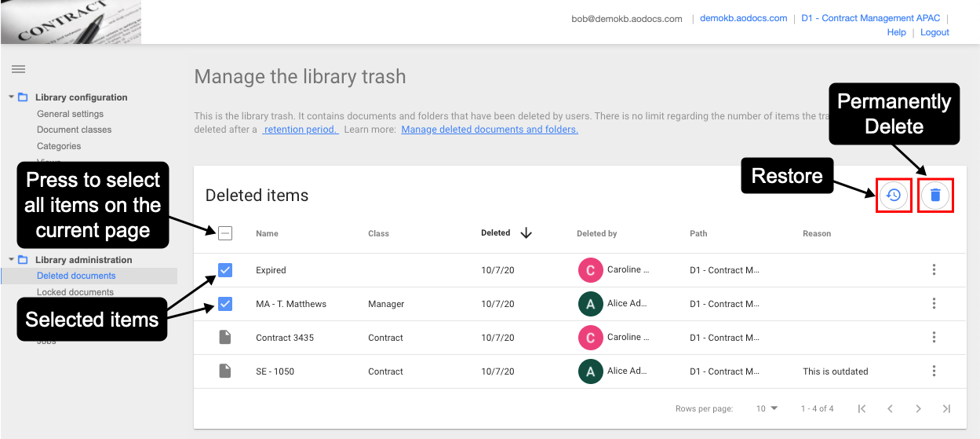Open the Rows per page dropdown
Viewport: 980px width, 439px height.
tap(767, 408)
